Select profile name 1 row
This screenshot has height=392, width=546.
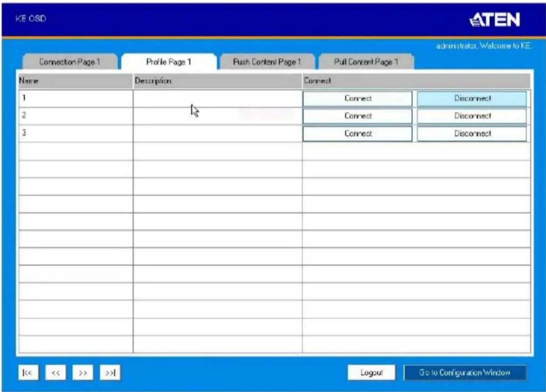[75, 98]
